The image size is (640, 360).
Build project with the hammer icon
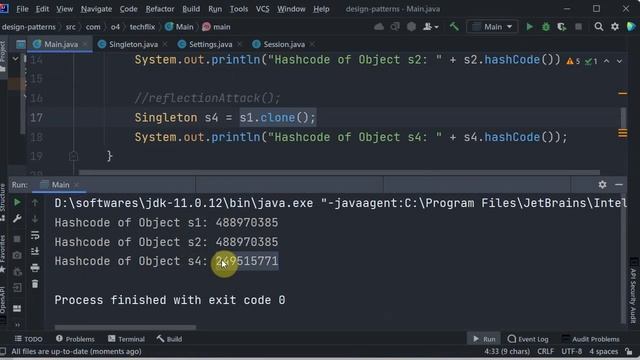pyautogui.click(x=454, y=27)
